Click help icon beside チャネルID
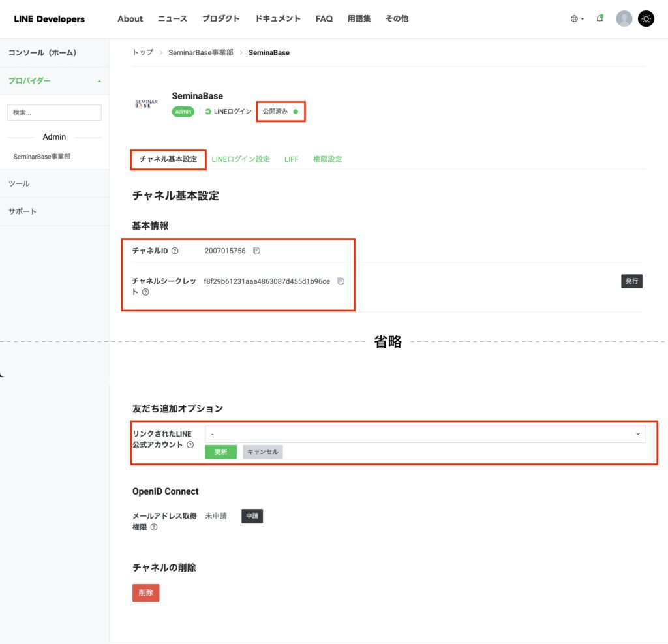The width and height of the screenshot is (668, 644). pos(175,251)
